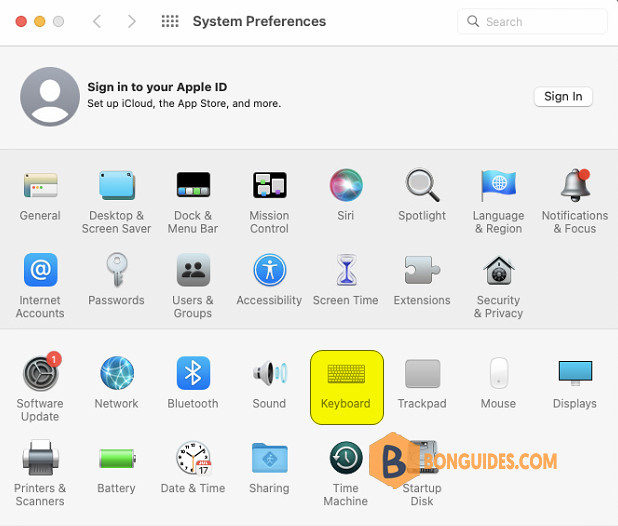Close the System Preferences window
The height and width of the screenshot is (526, 618).
pos(21,21)
